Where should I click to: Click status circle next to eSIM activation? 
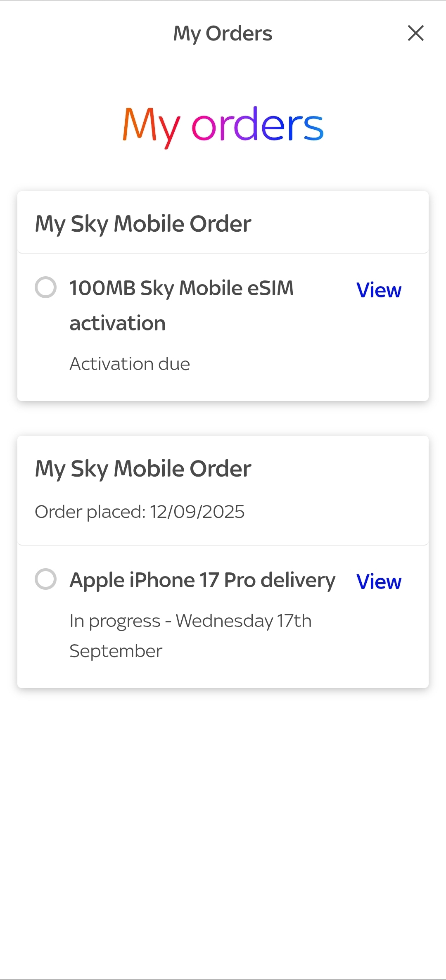click(x=45, y=287)
